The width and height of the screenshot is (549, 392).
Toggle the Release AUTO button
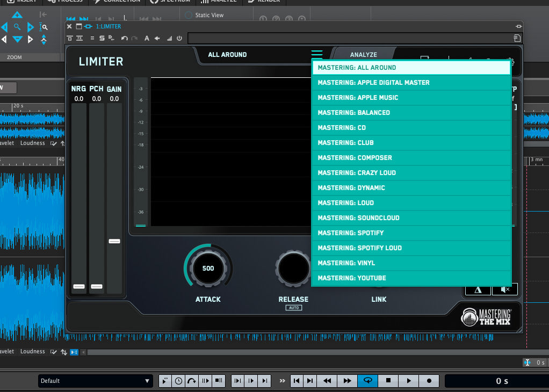pyautogui.click(x=293, y=308)
